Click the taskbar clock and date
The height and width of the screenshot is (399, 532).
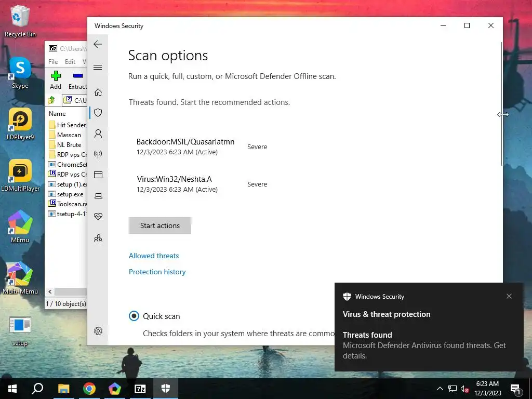[x=487, y=389]
